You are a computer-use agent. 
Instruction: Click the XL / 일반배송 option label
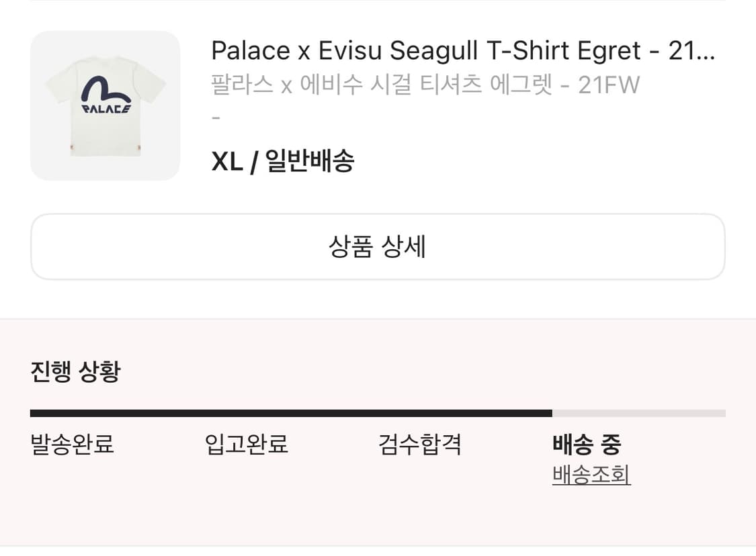point(284,161)
